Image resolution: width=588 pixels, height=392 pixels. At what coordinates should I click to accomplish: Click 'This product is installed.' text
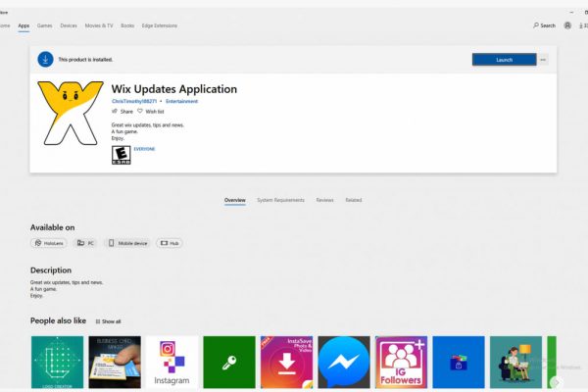tap(85, 60)
